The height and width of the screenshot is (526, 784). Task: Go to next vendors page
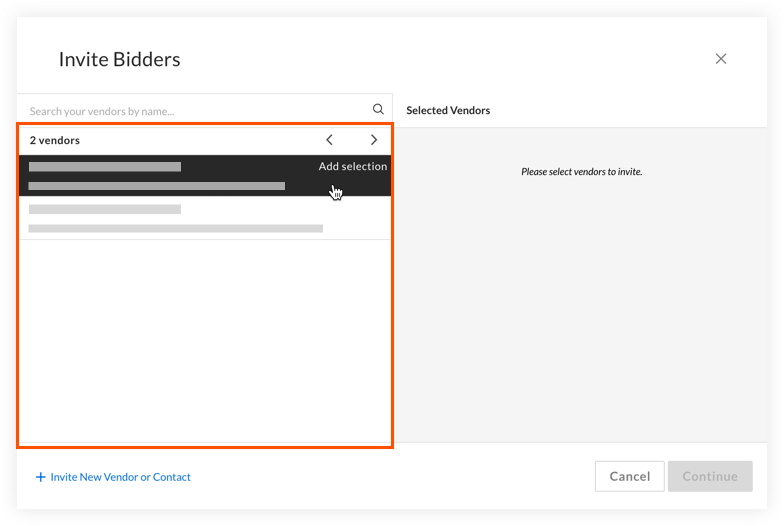pos(374,140)
